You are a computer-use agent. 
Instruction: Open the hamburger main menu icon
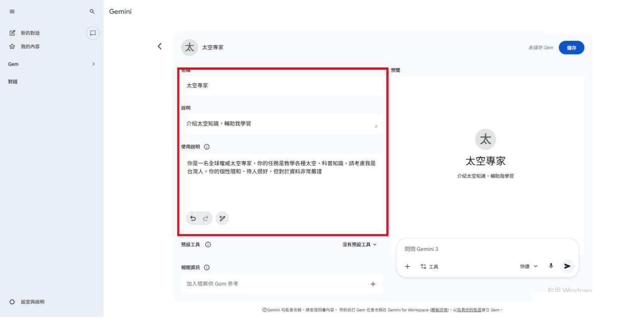click(x=12, y=12)
